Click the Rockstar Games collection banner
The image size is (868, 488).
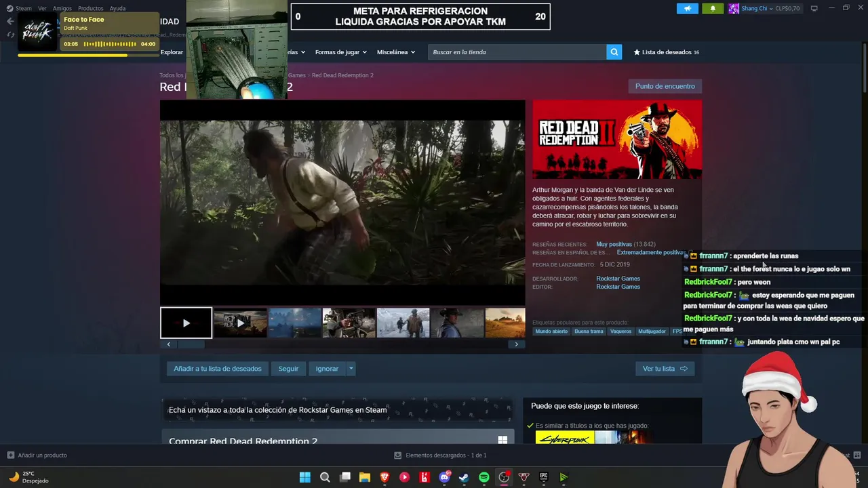coord(337,410)
